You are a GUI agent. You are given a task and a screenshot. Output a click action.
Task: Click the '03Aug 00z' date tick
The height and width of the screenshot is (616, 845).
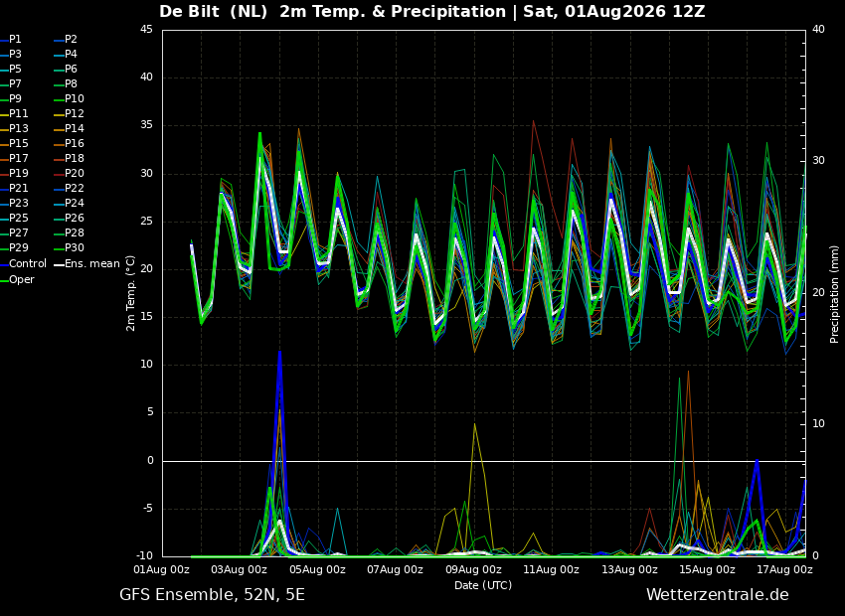tap(240, 569)
